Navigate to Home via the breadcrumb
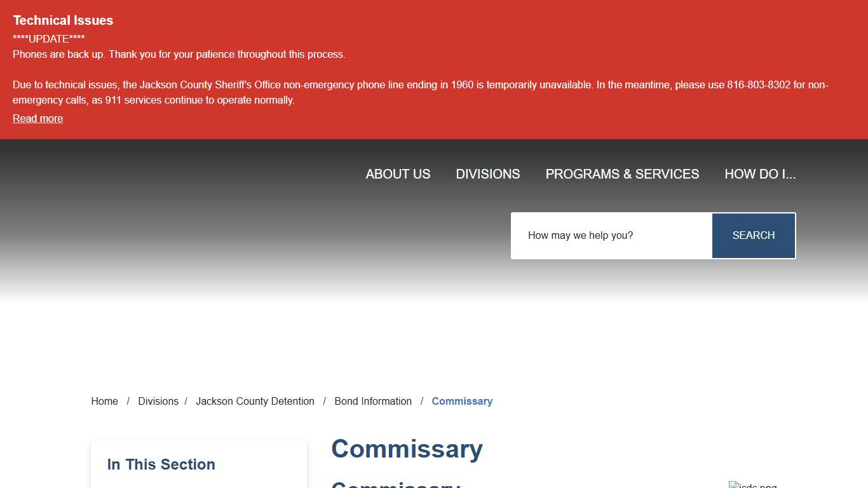 [x=104, y=401]
